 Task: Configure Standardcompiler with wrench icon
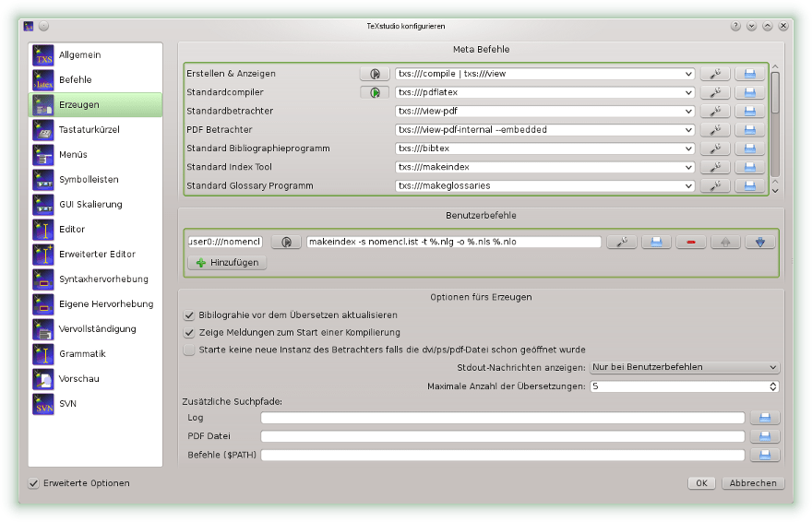click(715, 92)
